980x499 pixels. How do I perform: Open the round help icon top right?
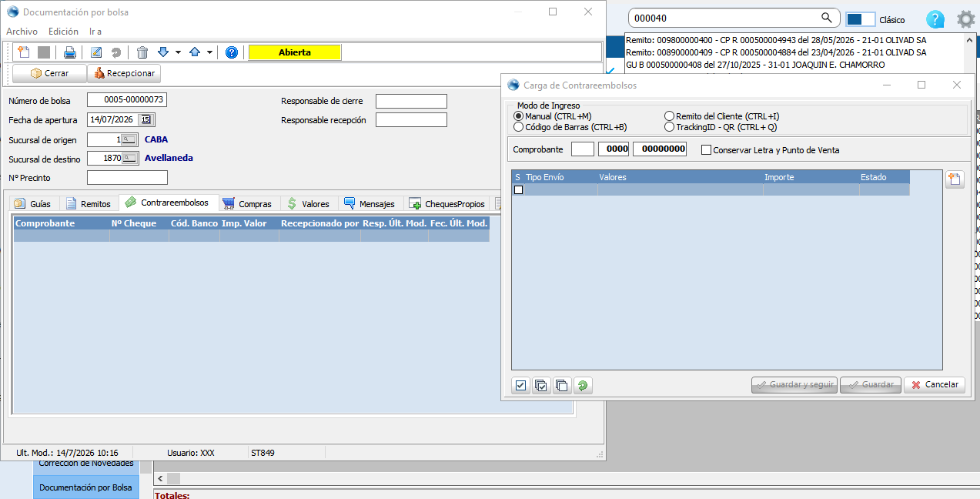[x=935, y=20]
